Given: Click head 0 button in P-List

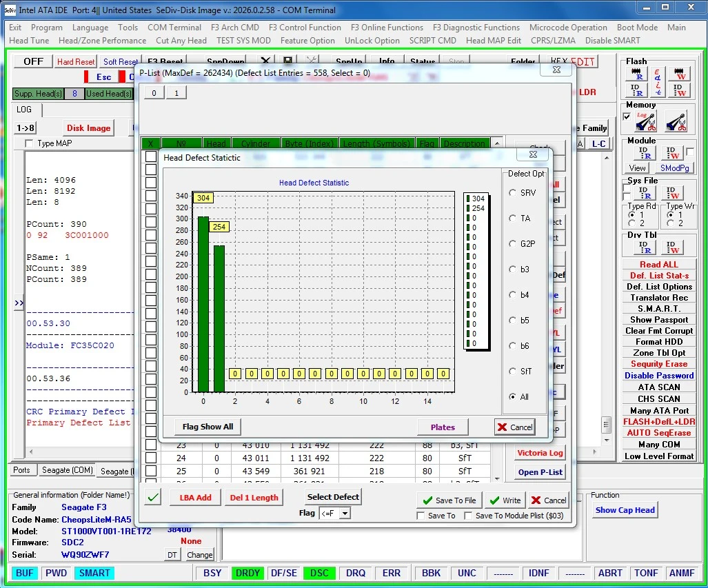Looking at the screenshot, I should pos(154,93).
